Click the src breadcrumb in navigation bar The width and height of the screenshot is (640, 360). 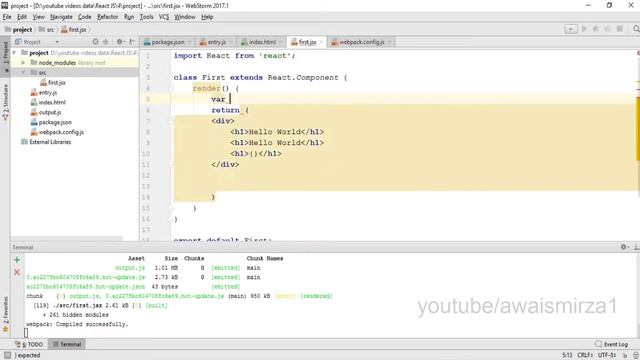click(47, 29)
